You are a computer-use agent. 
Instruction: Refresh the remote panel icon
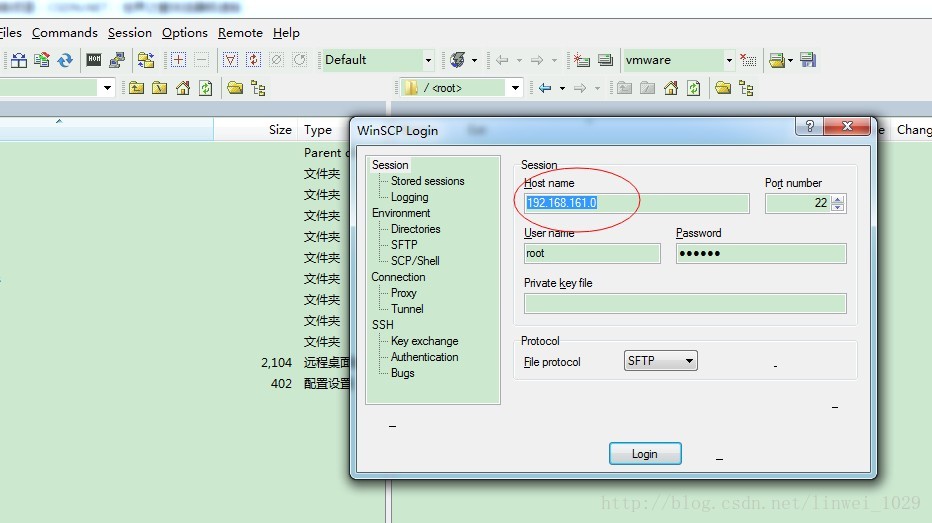pos(694,88)
